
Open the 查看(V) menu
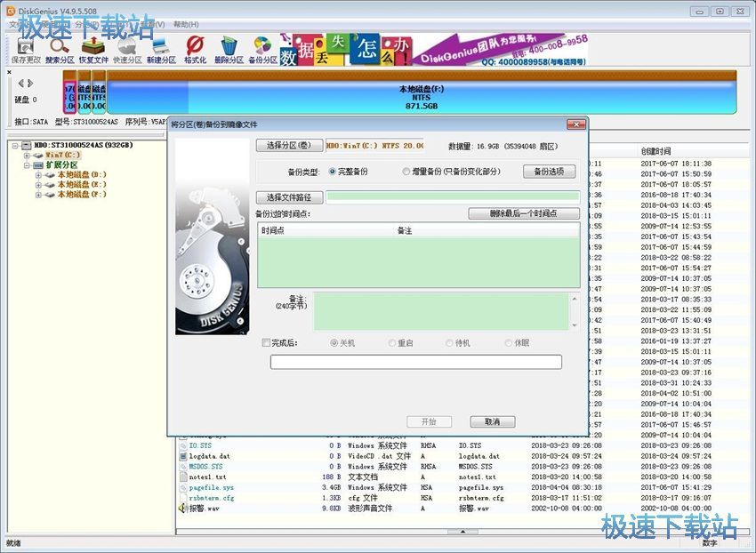click(152, 24)
